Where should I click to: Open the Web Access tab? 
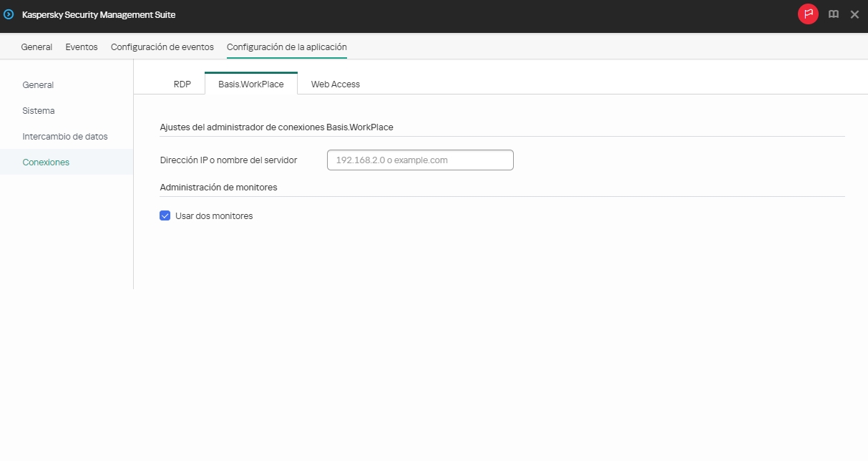tap(335, 84)
